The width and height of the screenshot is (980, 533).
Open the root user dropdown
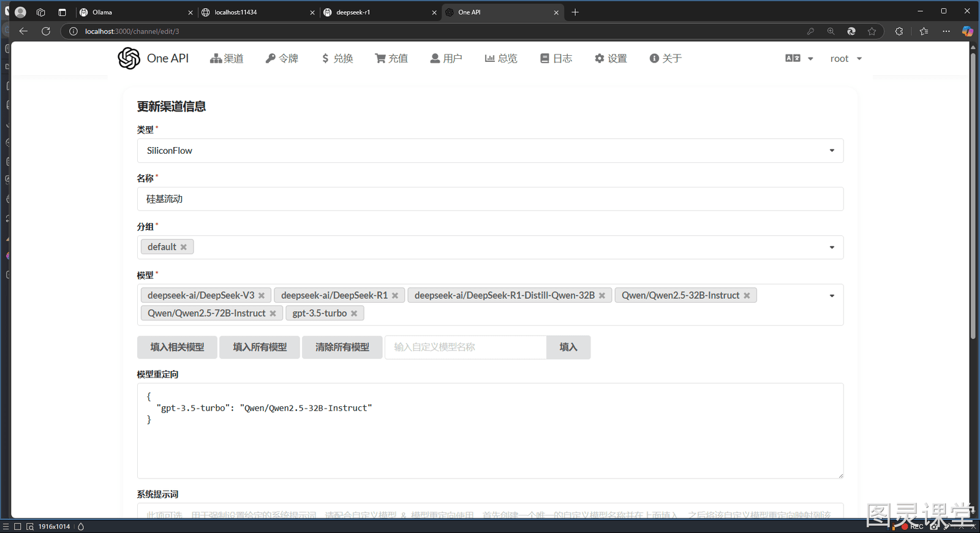click(846, 58)
